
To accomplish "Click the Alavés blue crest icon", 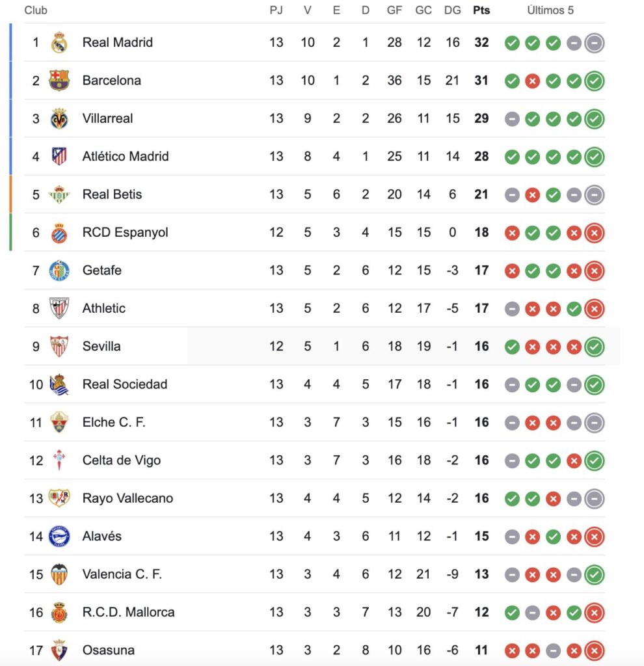I will (59, 537).
